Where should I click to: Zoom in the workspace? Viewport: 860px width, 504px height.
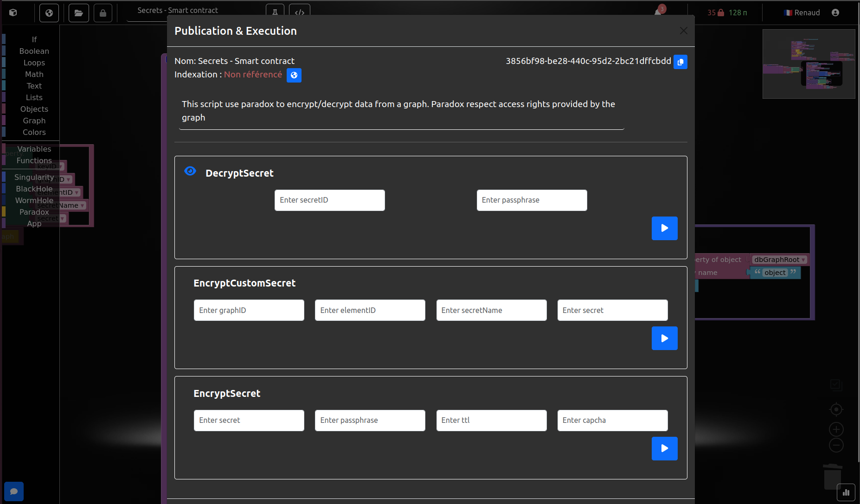click(x=836, y=429)
